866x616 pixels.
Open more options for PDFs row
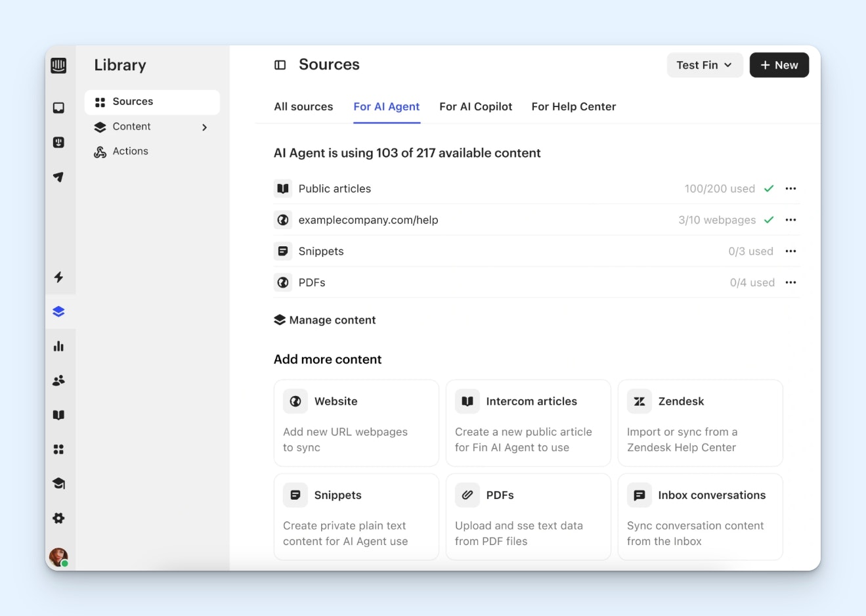(790, 282)
